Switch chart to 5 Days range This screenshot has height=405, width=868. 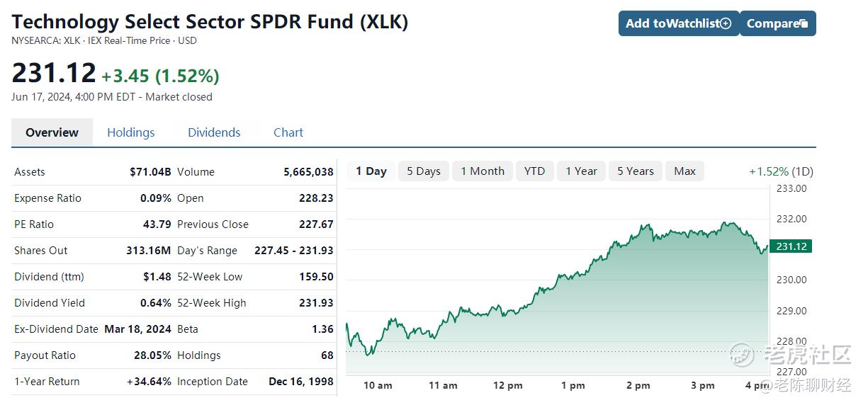click(x=424, y=171)
